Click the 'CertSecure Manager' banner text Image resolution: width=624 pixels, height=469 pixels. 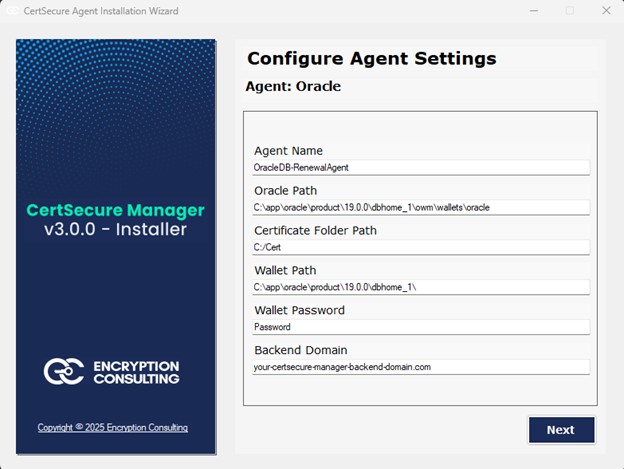[x=115, y=210]
